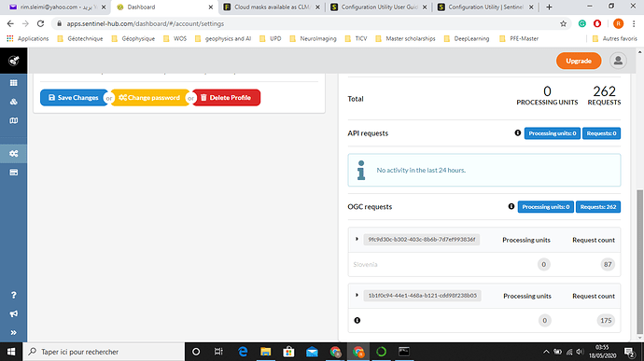Open Chrome profile R avatar
This screenshot has width=644, height=361.
(x=618, y=24)
